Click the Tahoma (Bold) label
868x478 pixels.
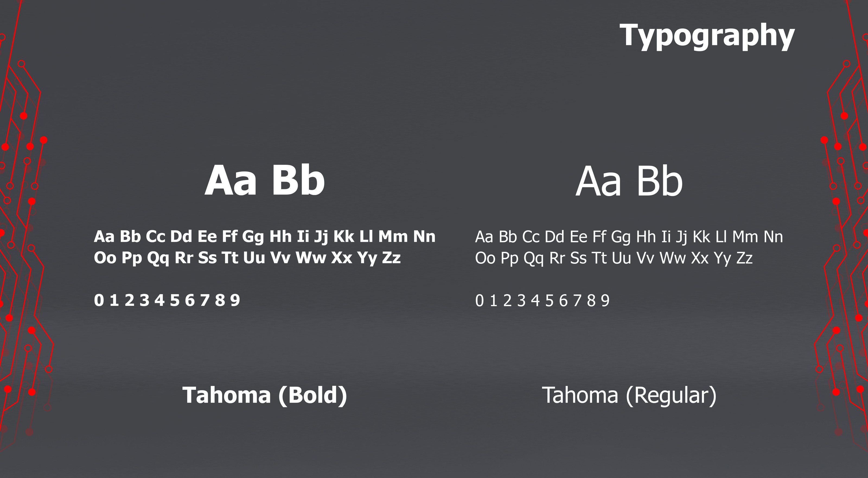pyautogui.click(x=264, y=395)
